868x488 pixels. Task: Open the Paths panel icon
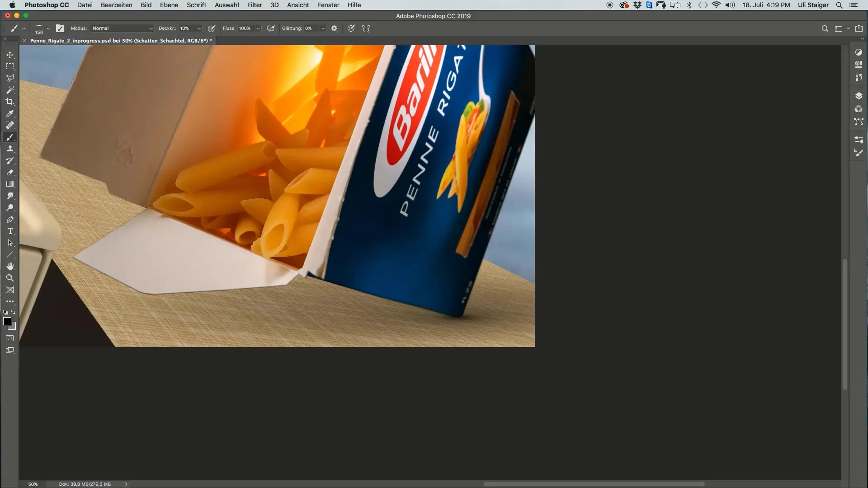coord(859,122)
